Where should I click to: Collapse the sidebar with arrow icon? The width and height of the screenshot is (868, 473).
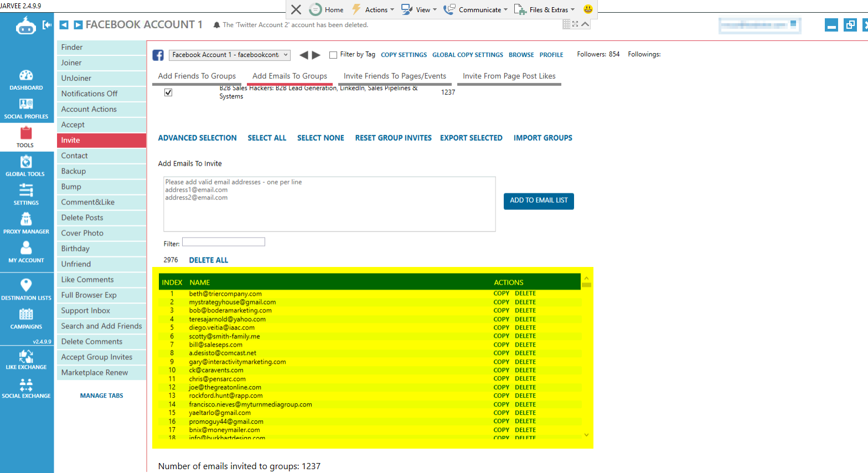click(47, 25)
